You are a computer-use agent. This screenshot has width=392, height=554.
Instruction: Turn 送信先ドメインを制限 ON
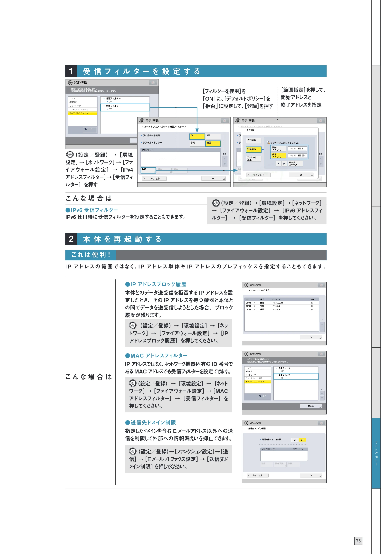(x=295, y=440)
